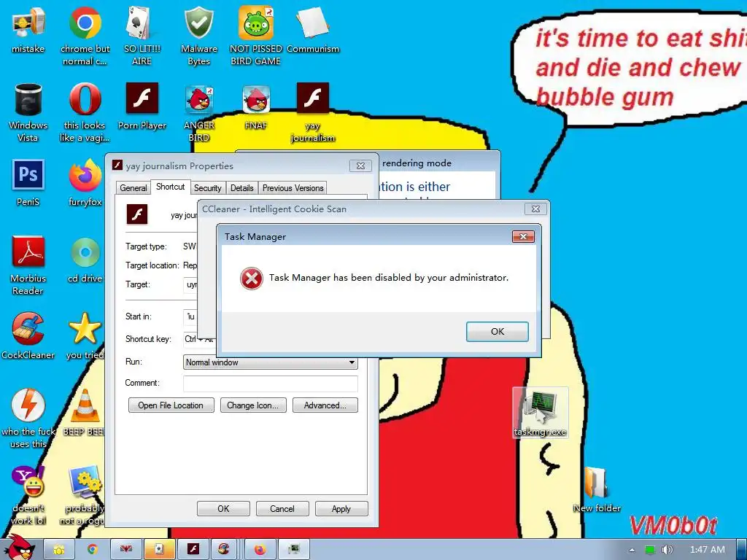Open the 1:47 AM taskbar clock
The height and width of the screenshot is (560, 747).
tap(708, 550)
